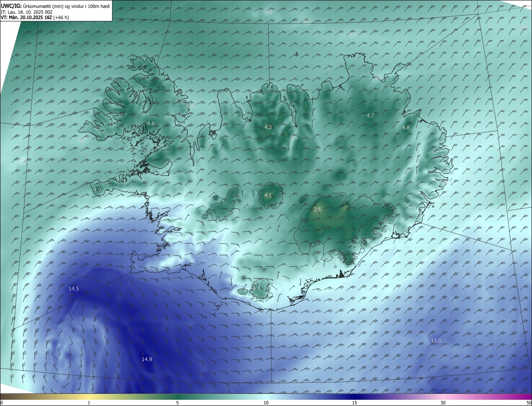Click the 14.5 value label over the sea

coord(74,289)
